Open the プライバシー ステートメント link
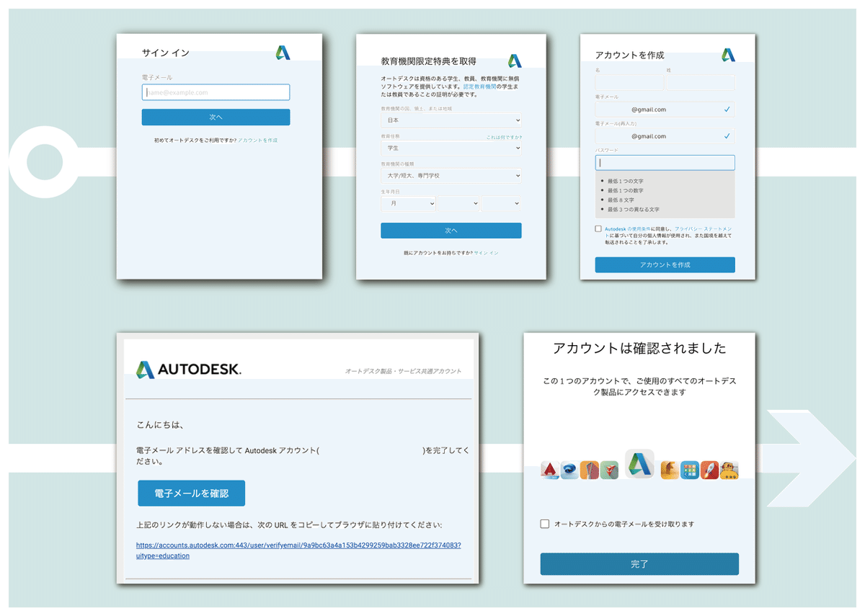 704,228
